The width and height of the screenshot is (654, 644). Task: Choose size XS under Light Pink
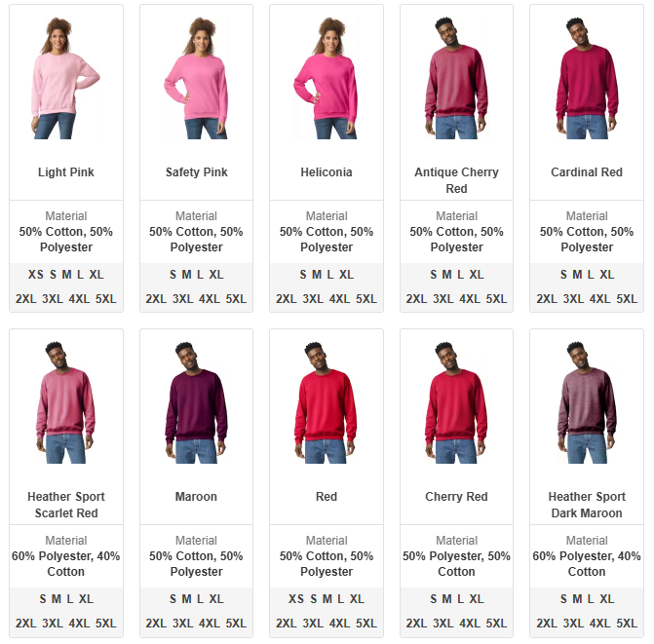[35, 275]
